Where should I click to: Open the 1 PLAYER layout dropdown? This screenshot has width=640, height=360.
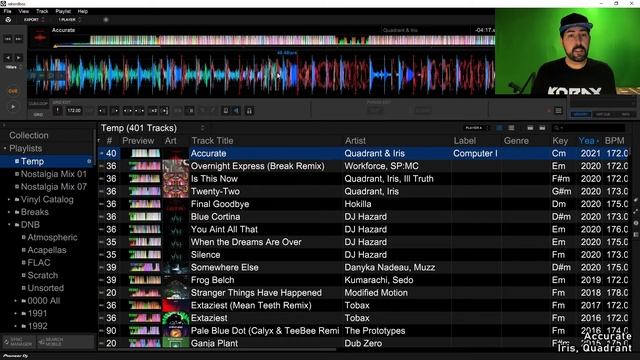[x=70, y=20]
